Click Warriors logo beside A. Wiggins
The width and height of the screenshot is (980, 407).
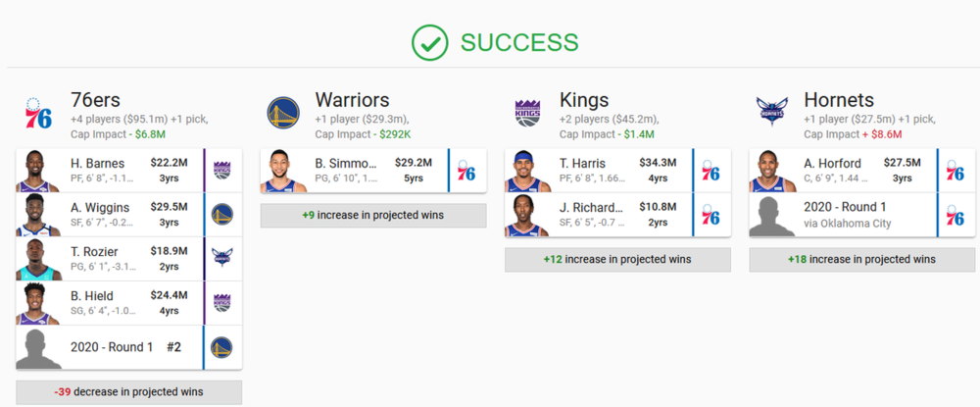coord(221,214)
